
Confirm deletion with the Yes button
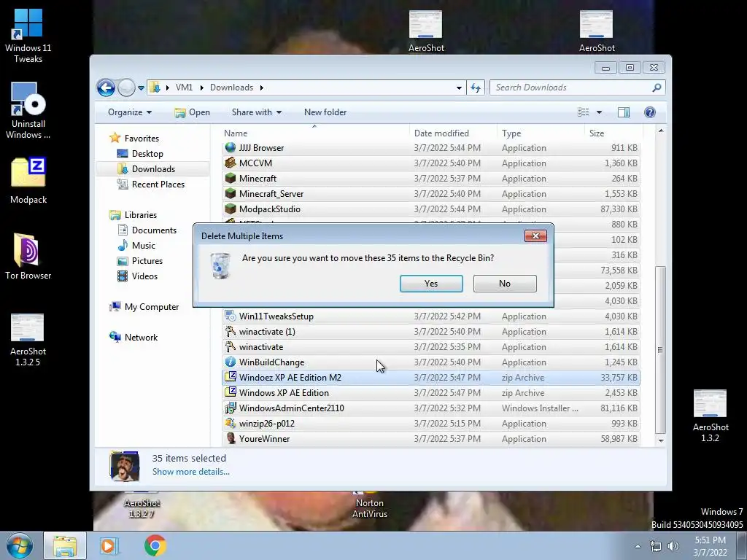pos(431,284)
